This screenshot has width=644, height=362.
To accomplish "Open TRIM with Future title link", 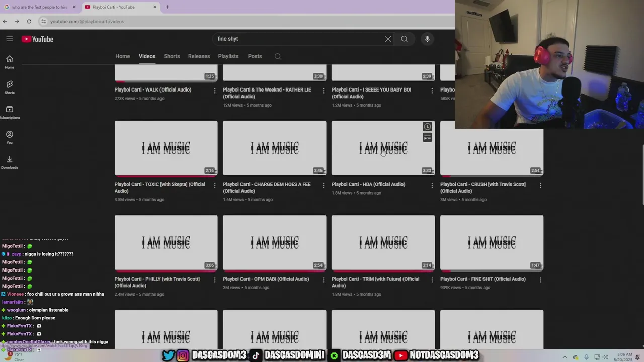I will (x=375, y=282).
